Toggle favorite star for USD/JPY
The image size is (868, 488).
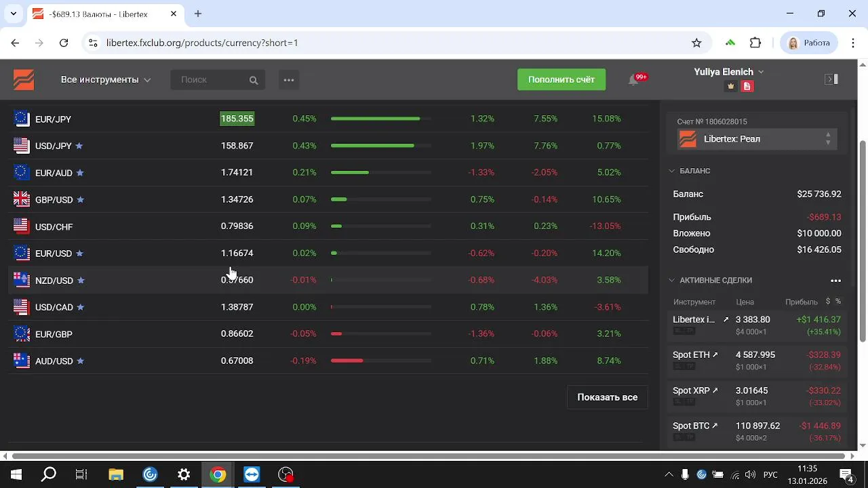pyautogui.click(x=79, y=146)
